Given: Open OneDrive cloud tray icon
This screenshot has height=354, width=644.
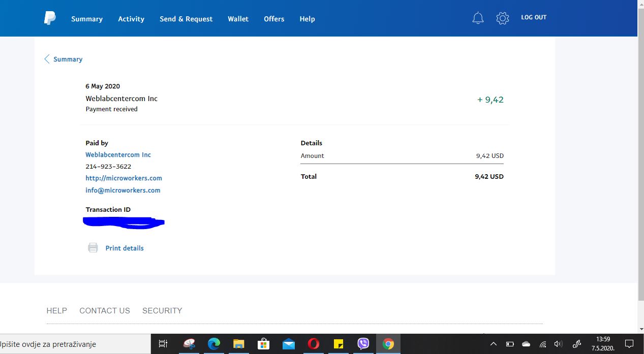Looking at the screenshot, I should click(x=526, y=344).
